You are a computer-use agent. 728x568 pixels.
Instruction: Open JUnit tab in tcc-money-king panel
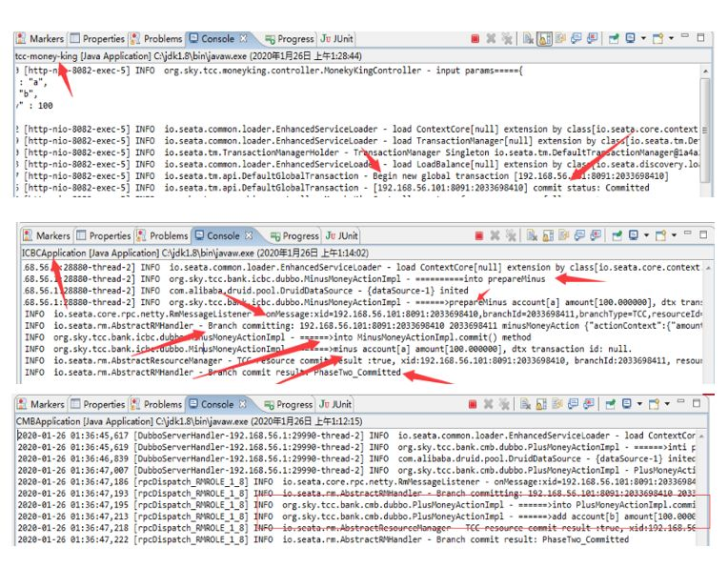pos(337,38)
